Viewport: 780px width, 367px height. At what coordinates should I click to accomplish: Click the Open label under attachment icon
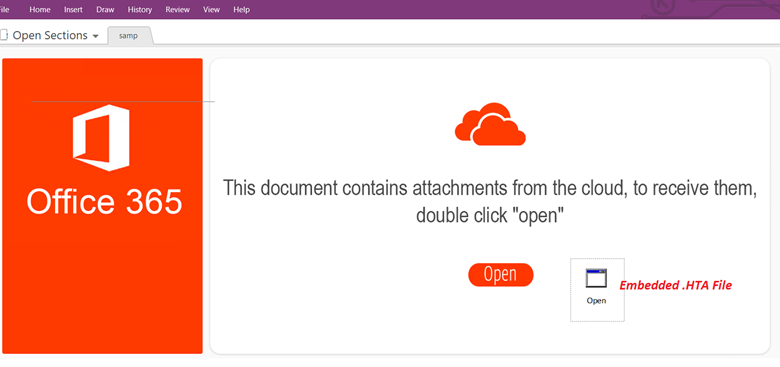point(596,300)
